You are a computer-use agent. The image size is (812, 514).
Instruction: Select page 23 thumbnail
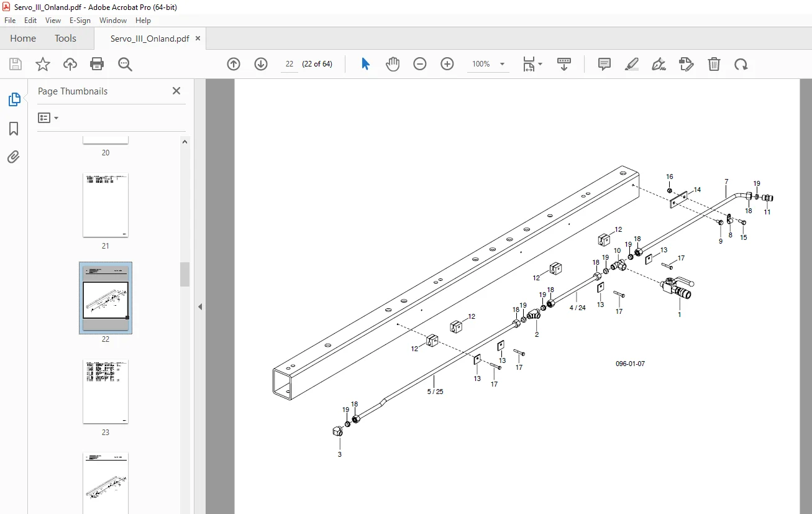[106, 392]
